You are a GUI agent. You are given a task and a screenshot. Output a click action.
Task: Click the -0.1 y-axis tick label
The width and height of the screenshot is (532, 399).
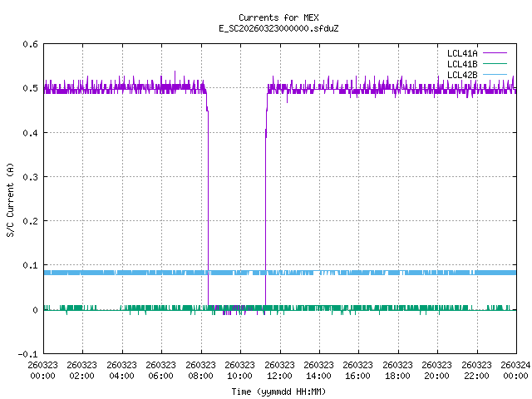tap(27, 354)
